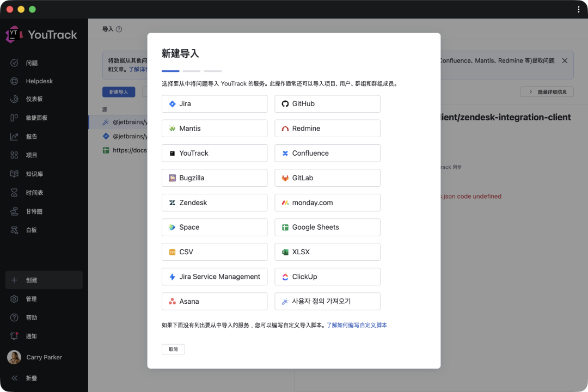Select Redmine import source
588x392 pixels.
tap(327, 128)
